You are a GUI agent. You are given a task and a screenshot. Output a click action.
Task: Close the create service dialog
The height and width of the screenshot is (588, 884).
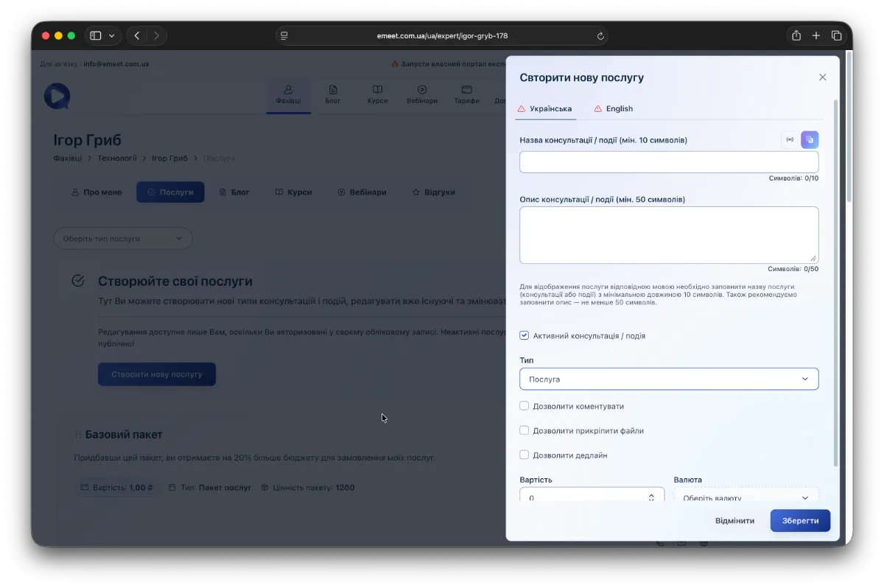[x=822, y=77]
